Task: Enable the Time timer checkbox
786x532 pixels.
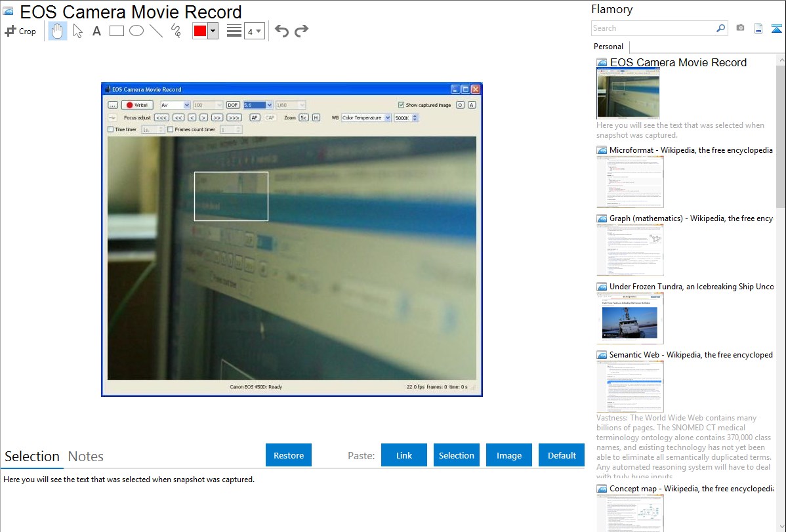Action: [x=111, y=130]
